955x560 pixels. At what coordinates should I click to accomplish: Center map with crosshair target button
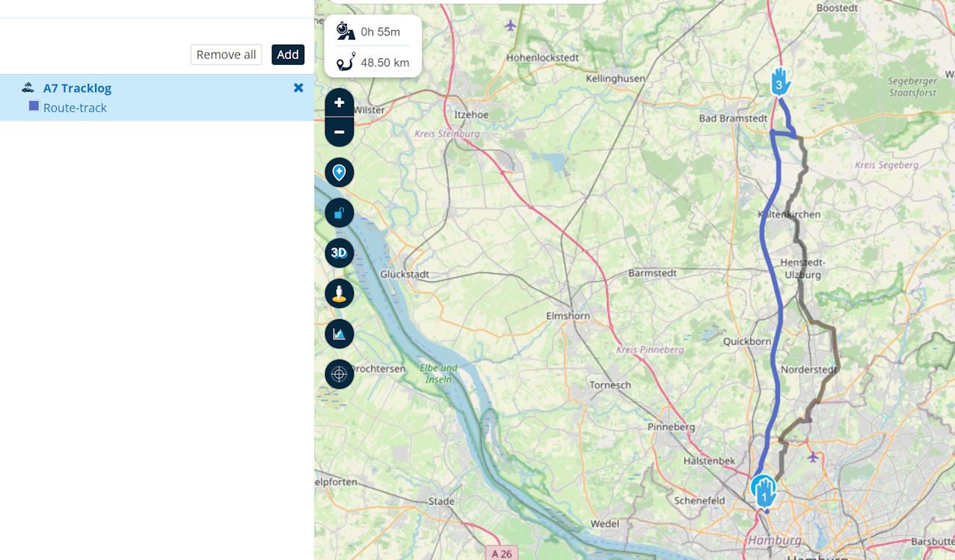(339, 374)
